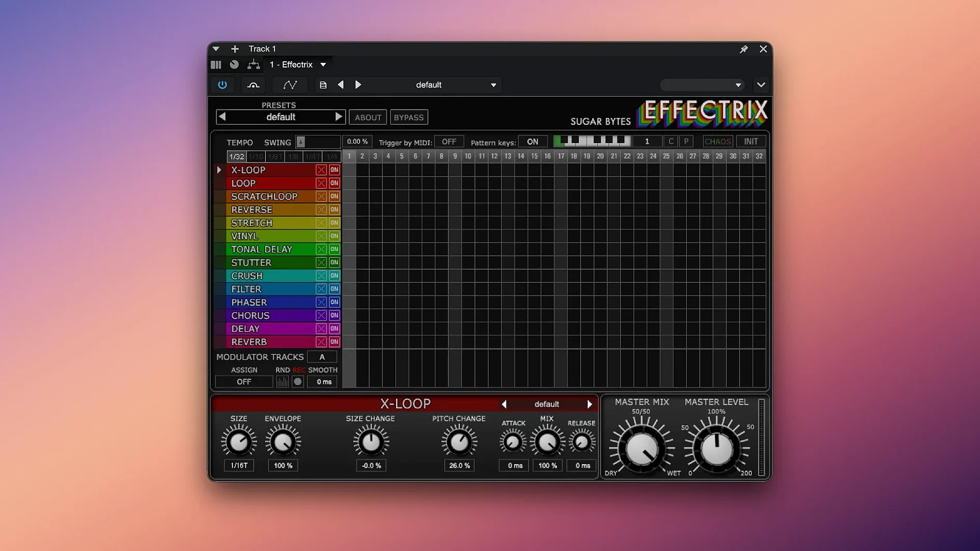The width and height of the screenshot is (980, 551).
Task: Toggle ON switch for DELAY track
Action: tap(334, 329)
